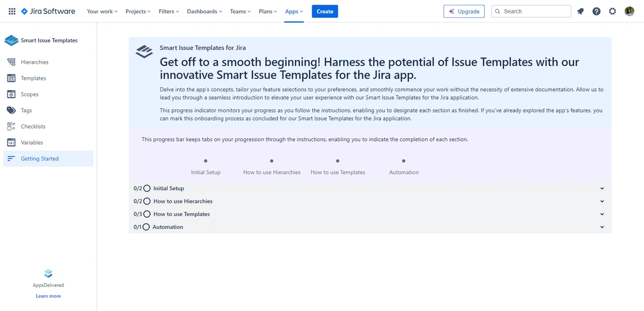Click the Scopes sidebar icon
Screen dimensions: 644x311
point(11,94)
